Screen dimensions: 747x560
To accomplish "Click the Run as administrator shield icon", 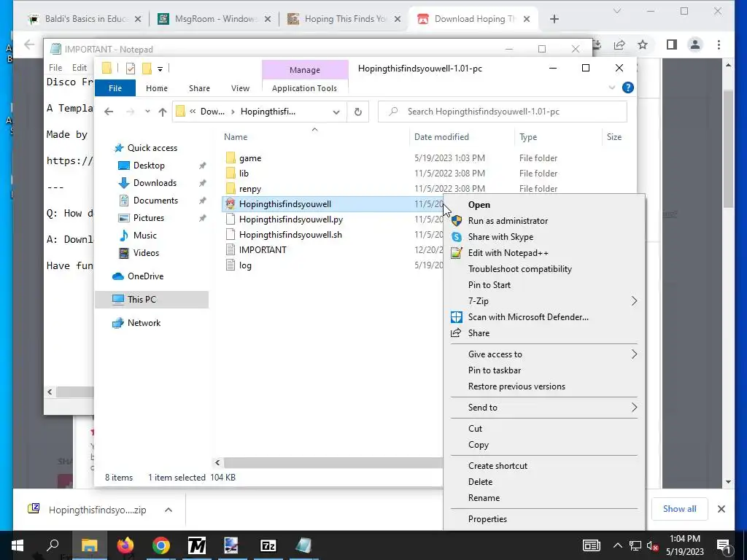I will [x=457, y=220].
